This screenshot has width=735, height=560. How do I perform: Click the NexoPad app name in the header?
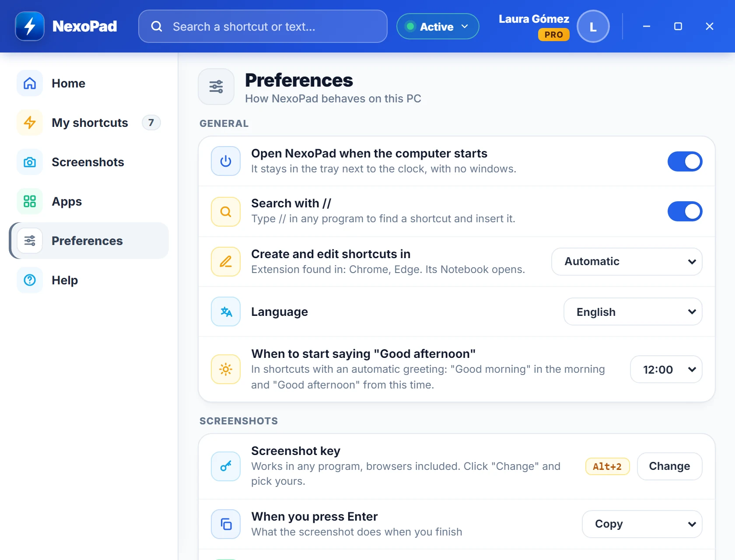(85, 26)
